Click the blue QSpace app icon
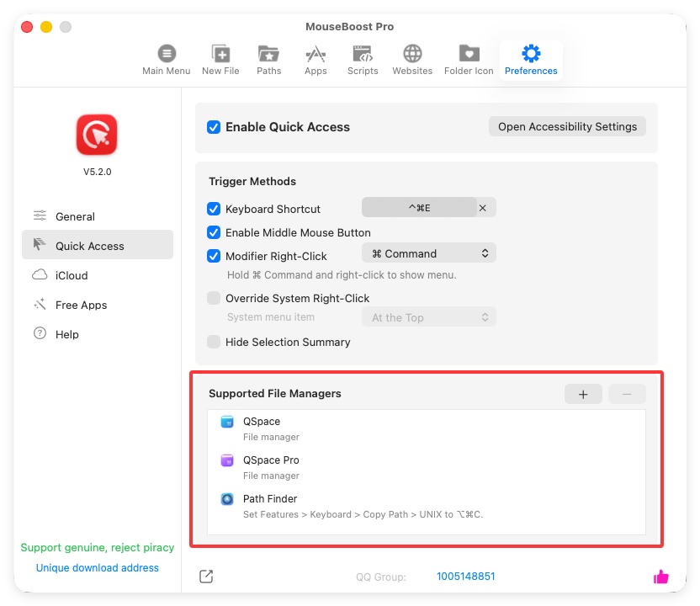Viewport: 700px width, 606px height. click(x=227, y=422)
